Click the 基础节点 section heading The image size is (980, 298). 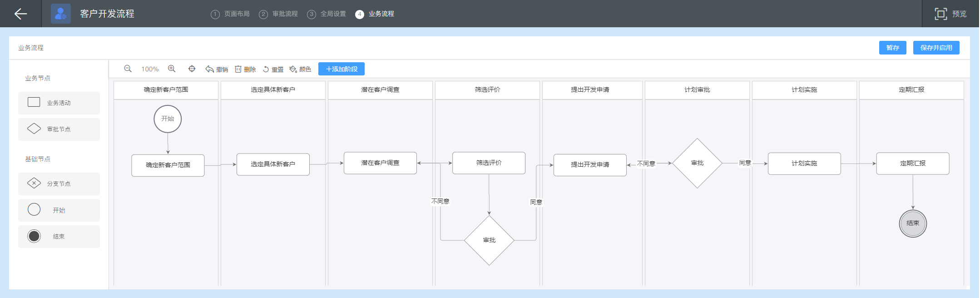pos(38,159)
